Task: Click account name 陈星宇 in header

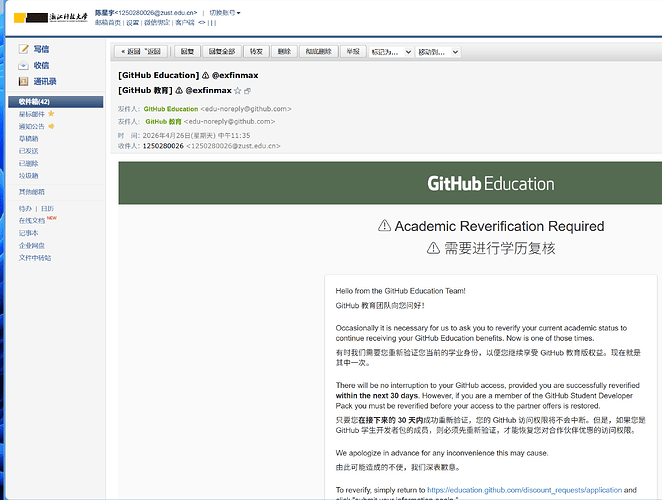Action: (104, 13)
